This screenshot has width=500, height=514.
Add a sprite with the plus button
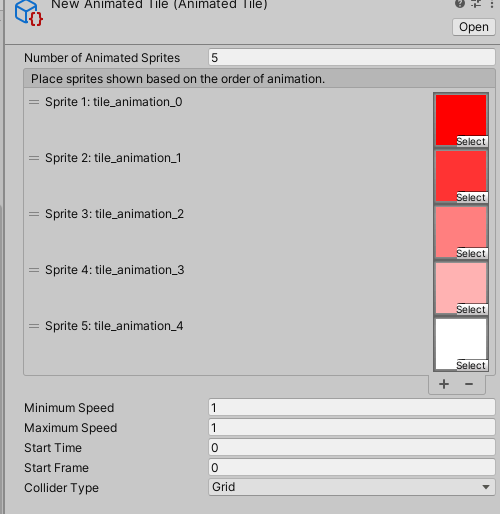point(444,384)
